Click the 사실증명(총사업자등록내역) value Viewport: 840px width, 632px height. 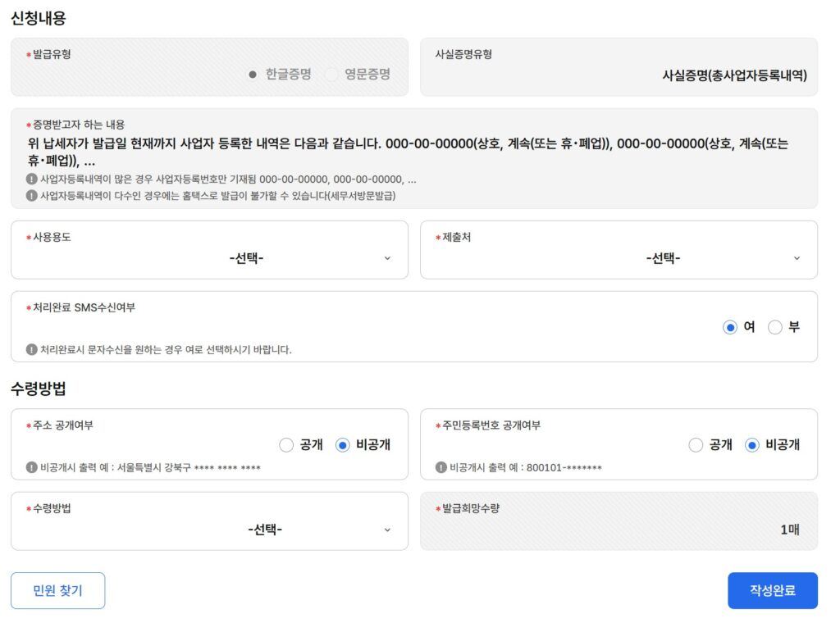tap(734, 75)
